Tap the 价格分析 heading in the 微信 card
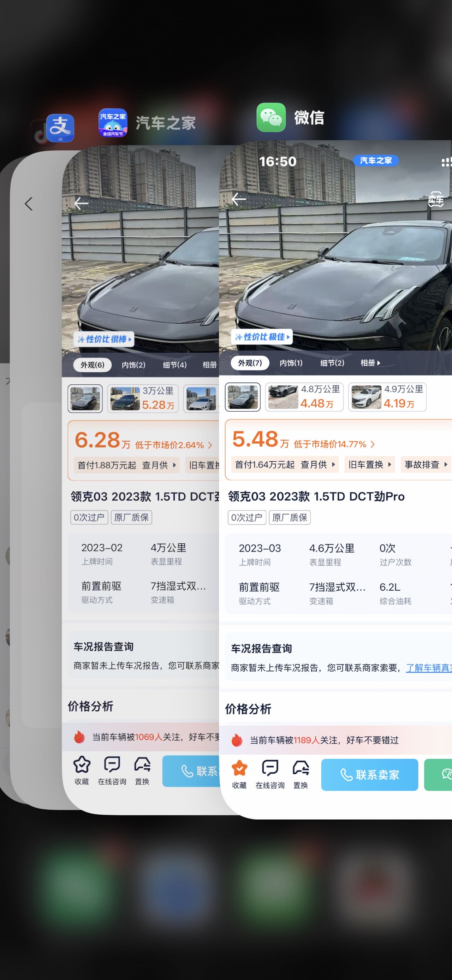The height and width of the screenshot is (980, 452). (x=248, y=709)
